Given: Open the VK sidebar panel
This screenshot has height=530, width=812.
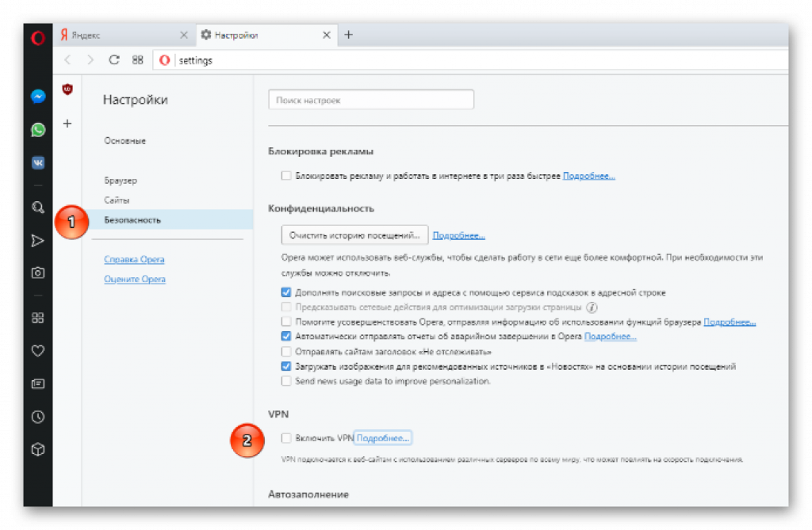Looking at the screenshot, I should point(37,162).
